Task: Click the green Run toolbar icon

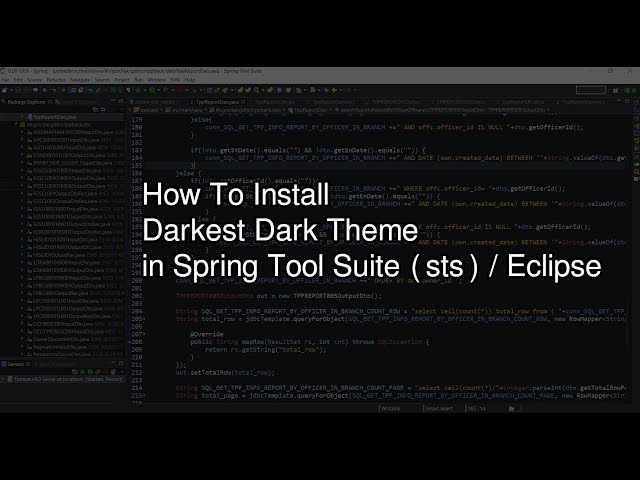Action: click(x=152, y=90)
